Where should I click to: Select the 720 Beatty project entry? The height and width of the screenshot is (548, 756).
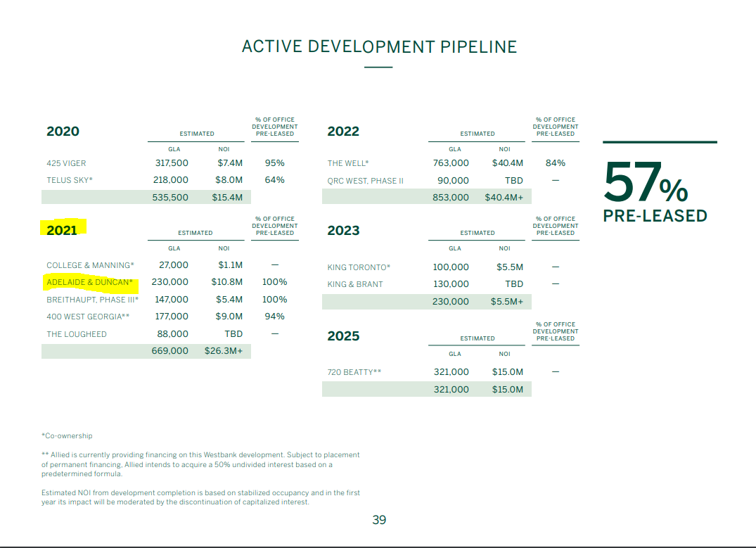click(x=354, y=372)
